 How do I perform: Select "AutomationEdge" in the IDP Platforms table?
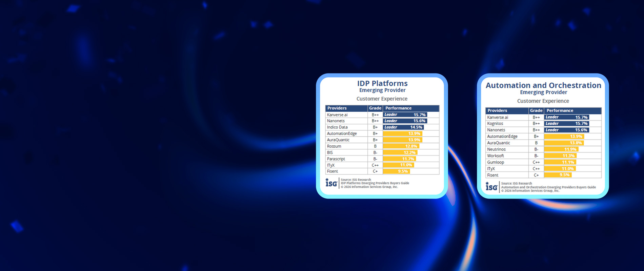point(342,134)
